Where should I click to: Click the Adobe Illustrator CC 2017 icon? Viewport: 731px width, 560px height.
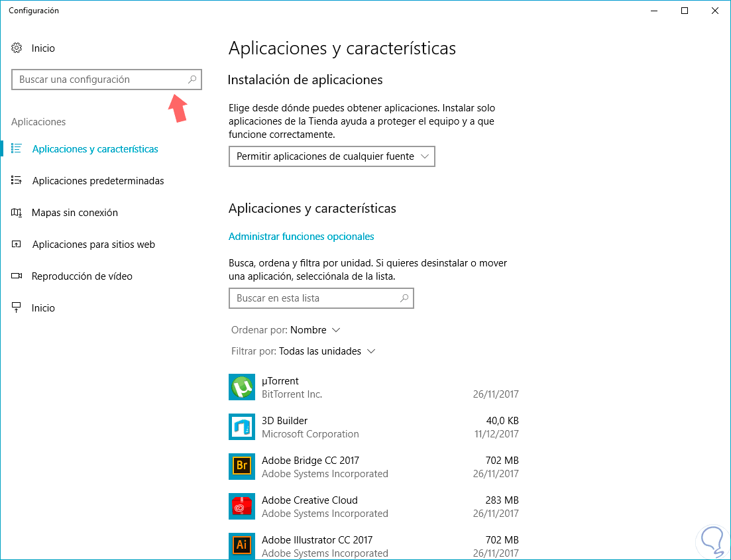click(x=242, y=546)
